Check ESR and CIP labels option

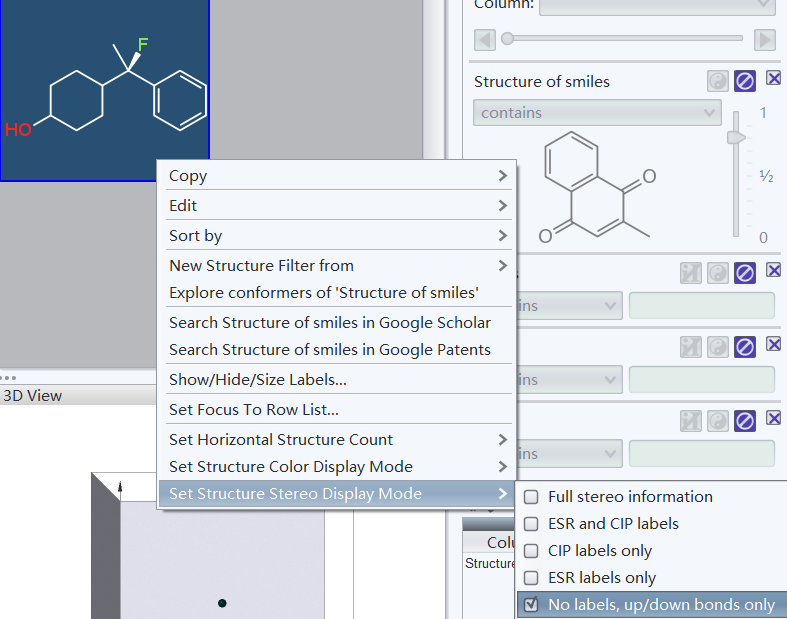tap(532, 524)
